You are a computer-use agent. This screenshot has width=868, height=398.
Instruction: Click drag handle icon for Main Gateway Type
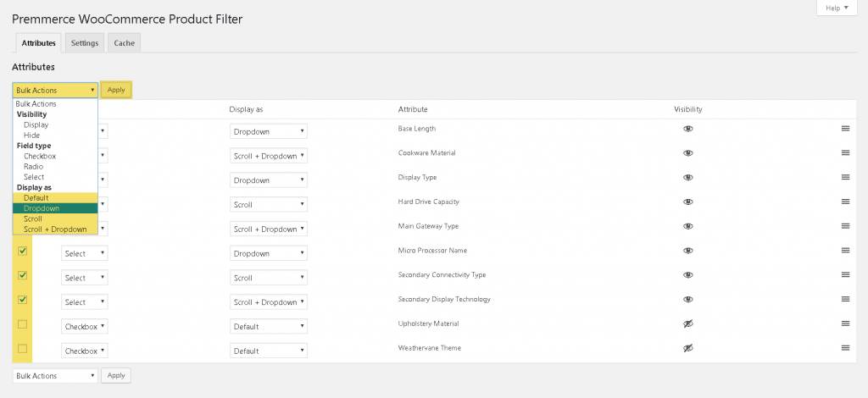coord(845,225)
